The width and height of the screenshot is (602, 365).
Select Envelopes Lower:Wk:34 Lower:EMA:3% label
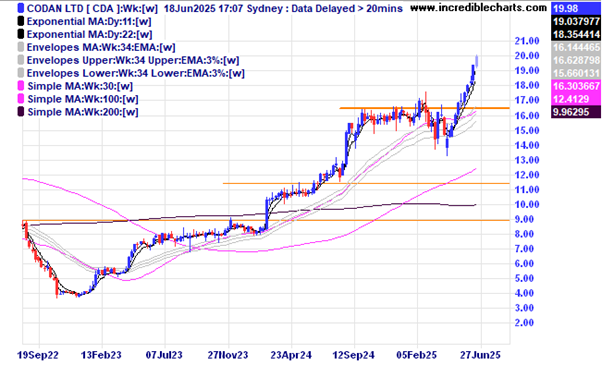click(136, 73)
